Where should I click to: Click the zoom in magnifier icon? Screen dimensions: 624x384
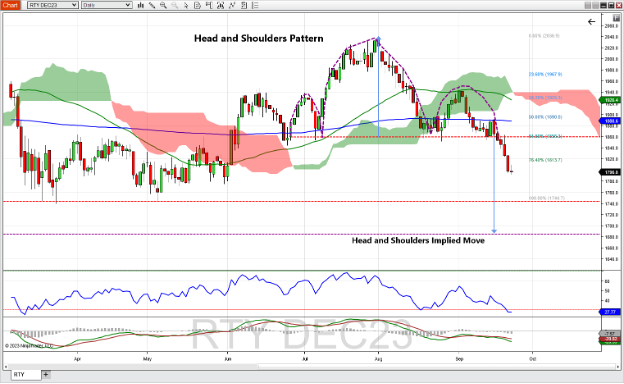click(163, 5)
